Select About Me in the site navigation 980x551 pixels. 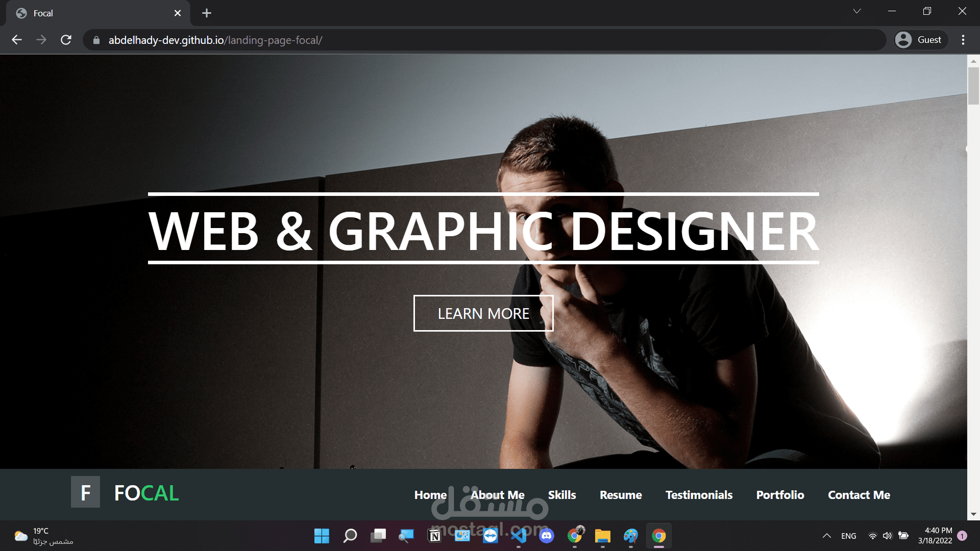(497, 494)
